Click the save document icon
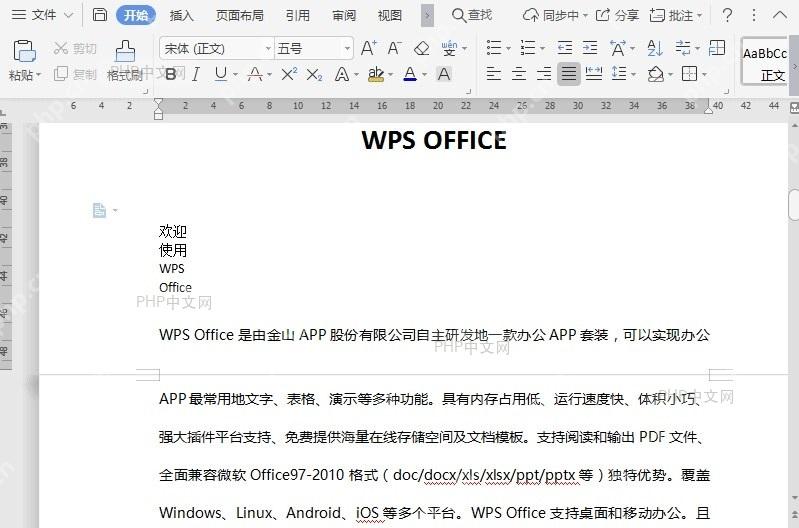Image resolution: width=799 pixels, height=528 pixels. 100,15
